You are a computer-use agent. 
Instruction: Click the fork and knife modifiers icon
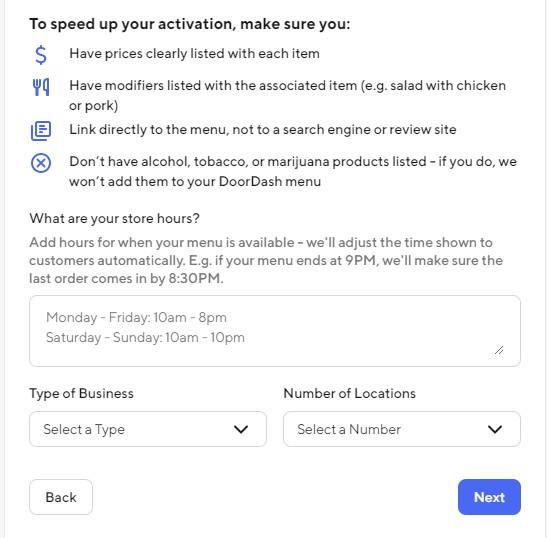tap(41, 87)
